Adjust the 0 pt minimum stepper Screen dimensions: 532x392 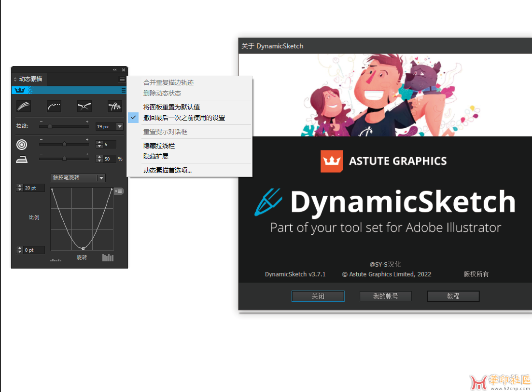pos(20,250)
